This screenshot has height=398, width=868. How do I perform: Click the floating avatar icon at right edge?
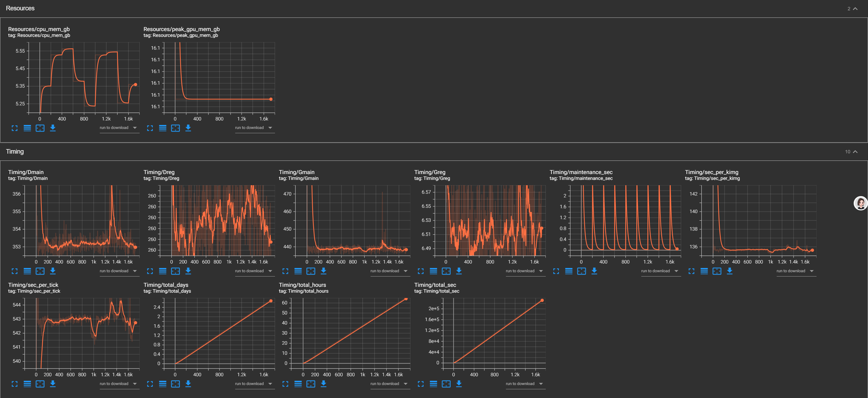pyautogui.click(x=860, y=203)
